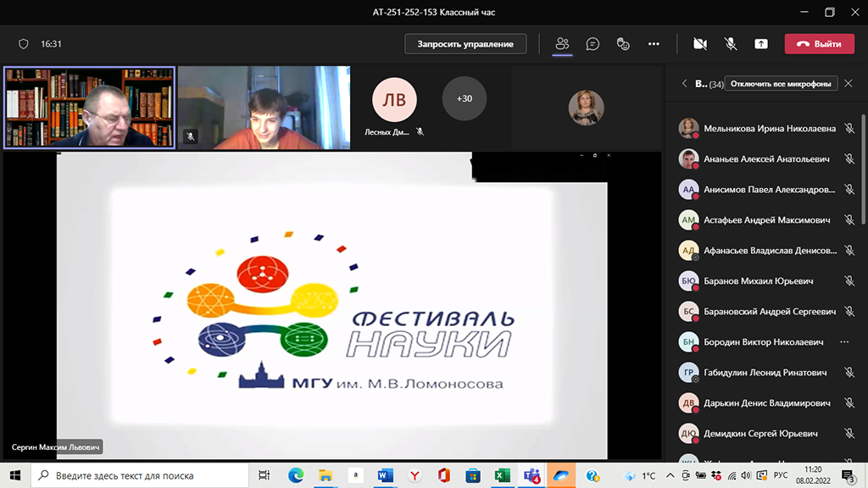Leave the meeting with Выйти button

point(820,44)
